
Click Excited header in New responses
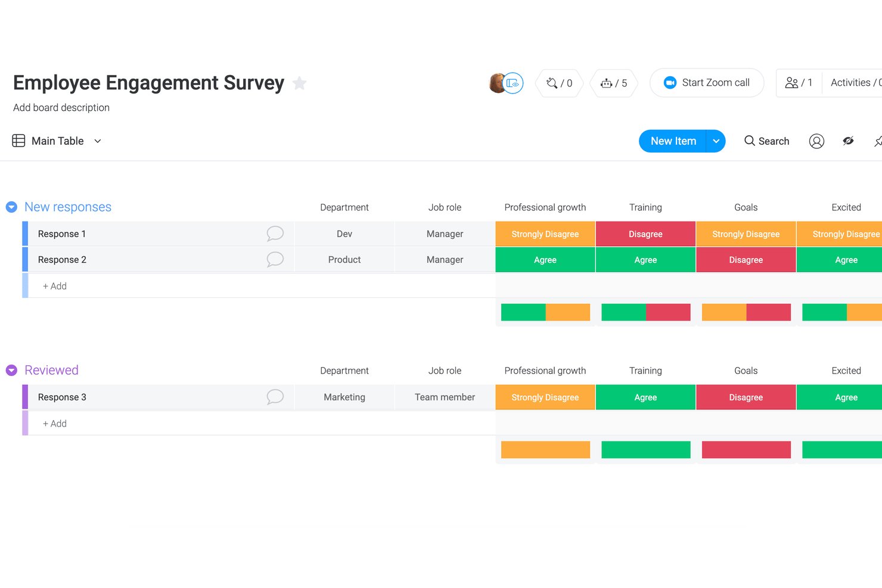(846, 207)
